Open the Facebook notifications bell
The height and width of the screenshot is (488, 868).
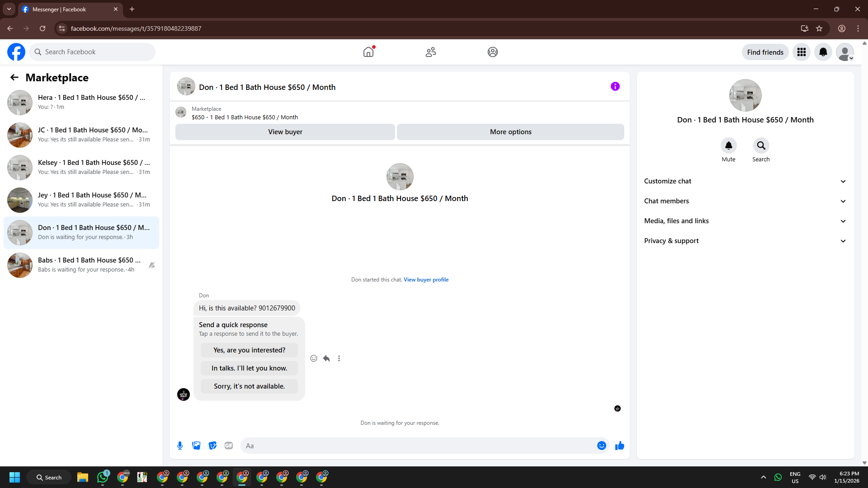[x=823, y=52]
